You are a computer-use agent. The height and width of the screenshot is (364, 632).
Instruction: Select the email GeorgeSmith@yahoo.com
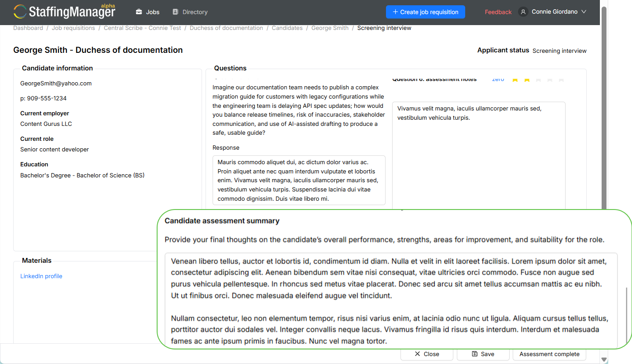click(x=56, y=83)
